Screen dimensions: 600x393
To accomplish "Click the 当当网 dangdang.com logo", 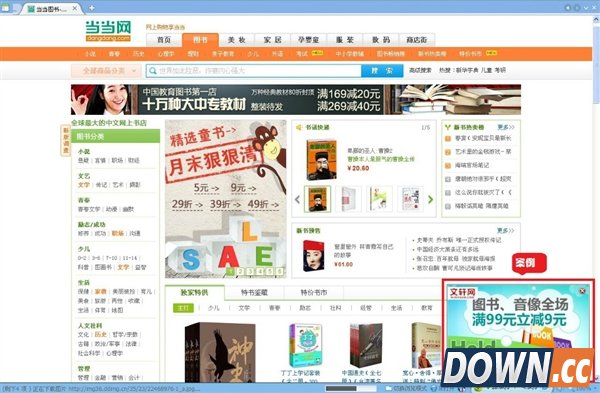I will click(108, 31).
